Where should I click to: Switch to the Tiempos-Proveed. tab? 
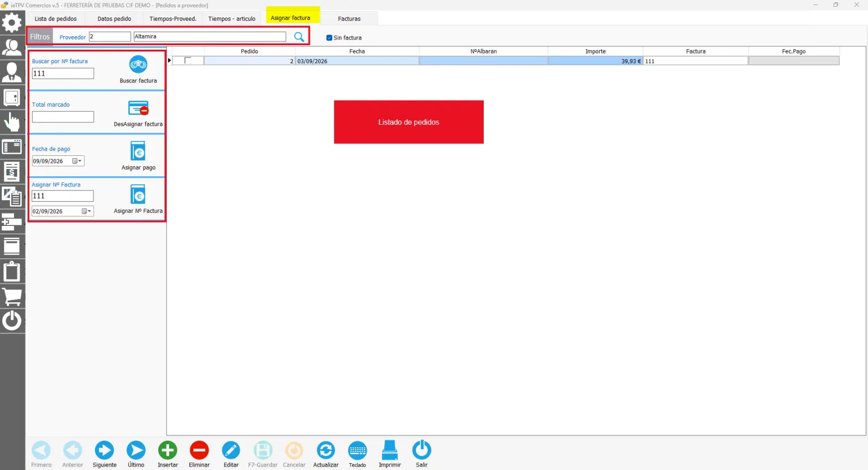[x=173, y=19]
